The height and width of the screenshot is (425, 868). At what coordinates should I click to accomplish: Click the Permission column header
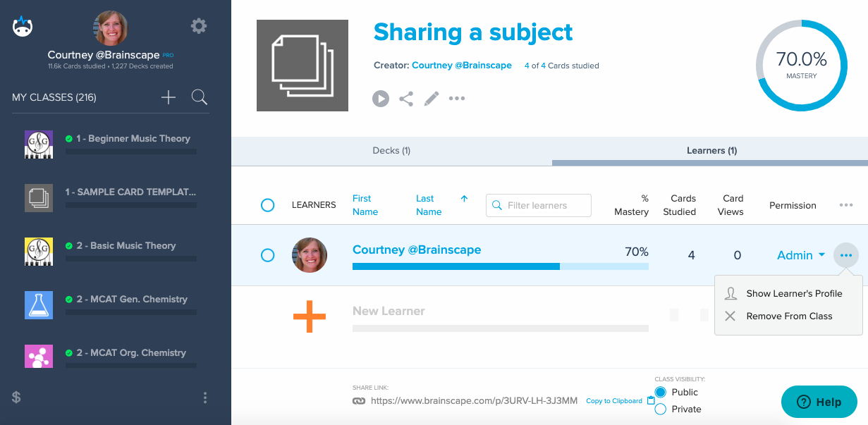click(x=793, y=205)
